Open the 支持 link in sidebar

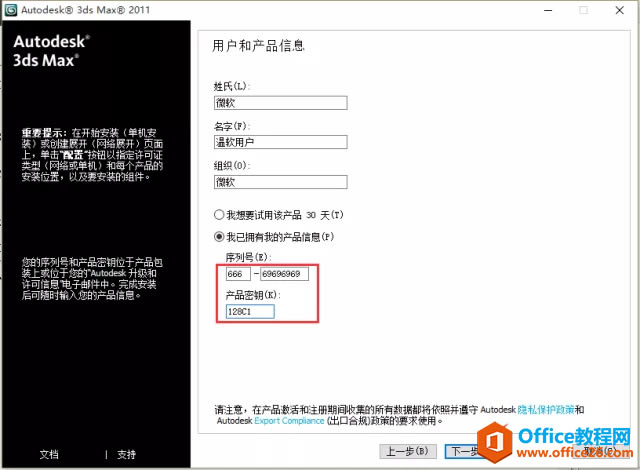click(x=126, y=454)
